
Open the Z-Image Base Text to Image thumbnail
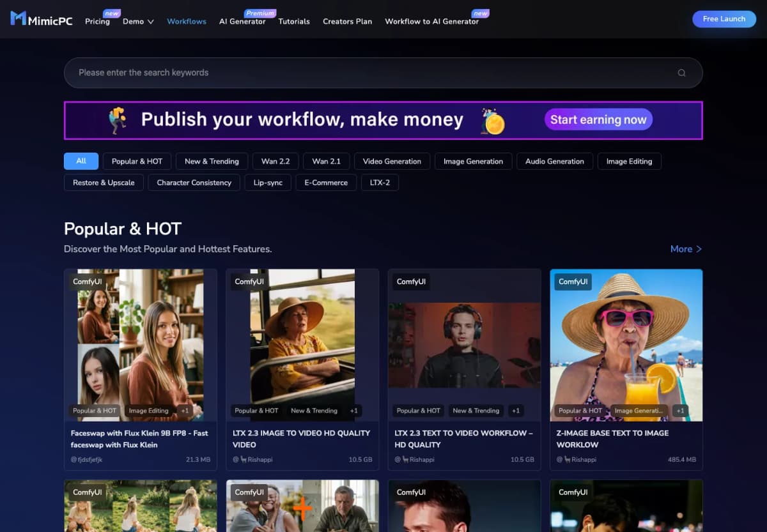coord(626,345)
